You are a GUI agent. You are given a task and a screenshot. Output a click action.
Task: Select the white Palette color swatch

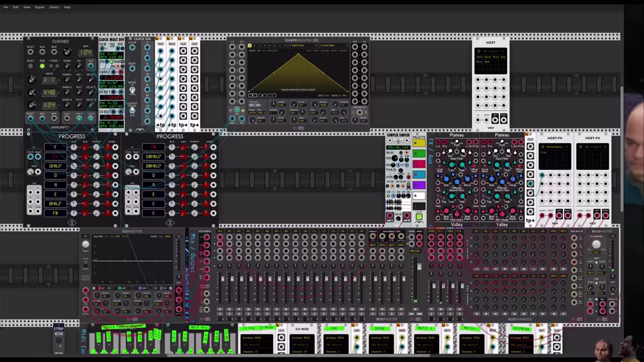coord(419,196)
